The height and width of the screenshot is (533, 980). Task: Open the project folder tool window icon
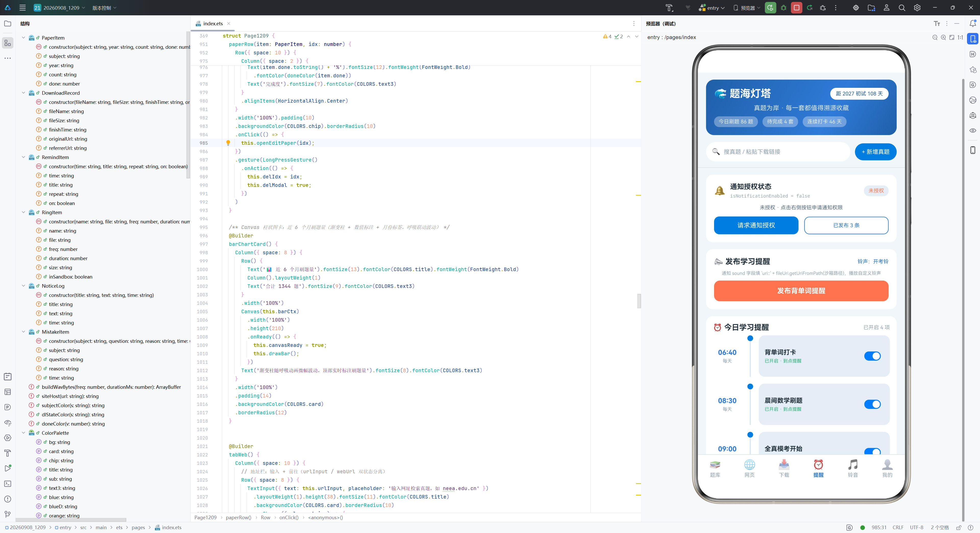coord(8,23)
